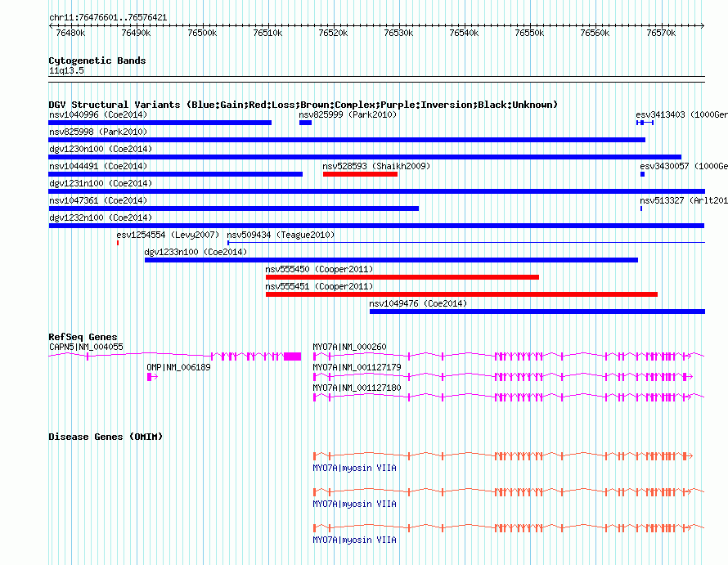Click the tiny nsv513327 variant marker

[x=641, y=209]
